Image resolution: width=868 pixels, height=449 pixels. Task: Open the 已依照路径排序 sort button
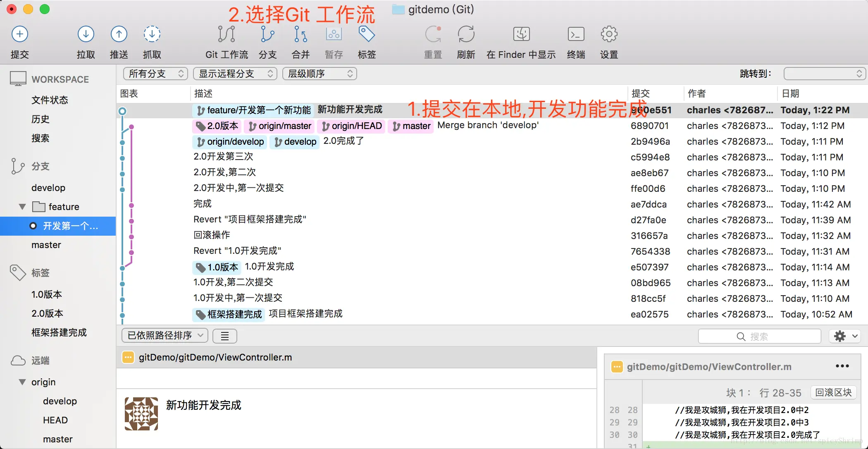point(165,335)
